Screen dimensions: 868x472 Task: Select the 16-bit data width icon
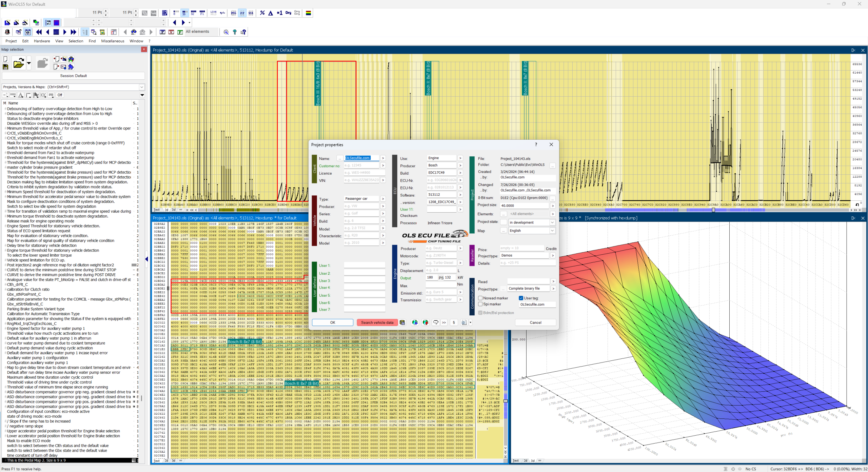pos(184,13)
